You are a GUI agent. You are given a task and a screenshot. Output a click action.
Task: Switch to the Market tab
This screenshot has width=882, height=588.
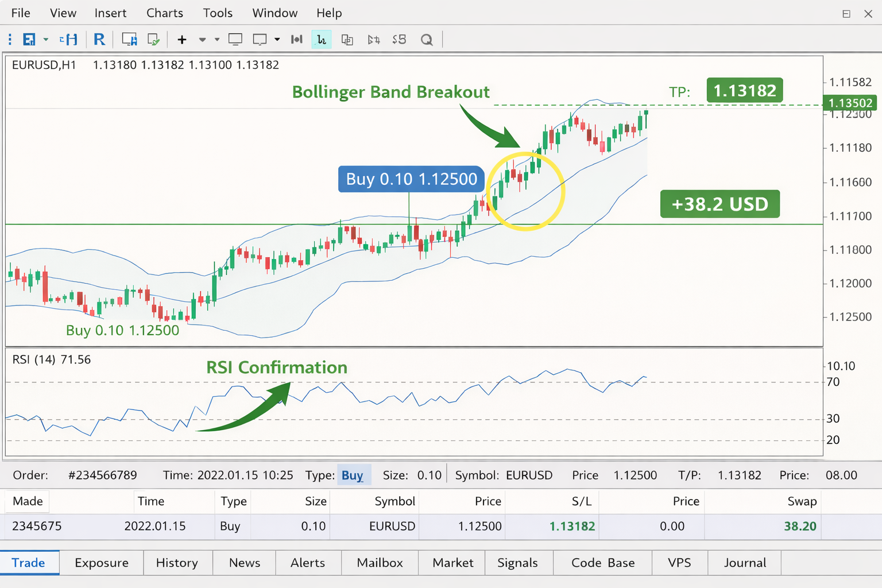click(453, 563)
